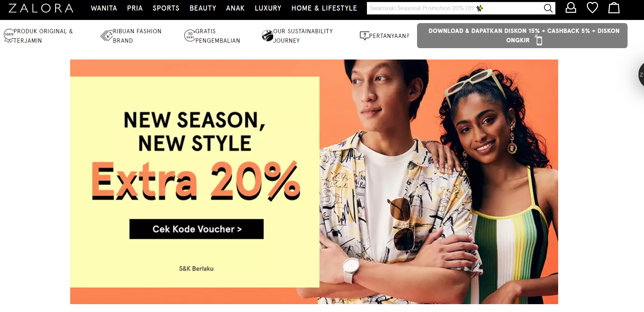Open the HOME & LIFESTYLE menu
Screen dimensions: 644x312
[x=324, y=8]
